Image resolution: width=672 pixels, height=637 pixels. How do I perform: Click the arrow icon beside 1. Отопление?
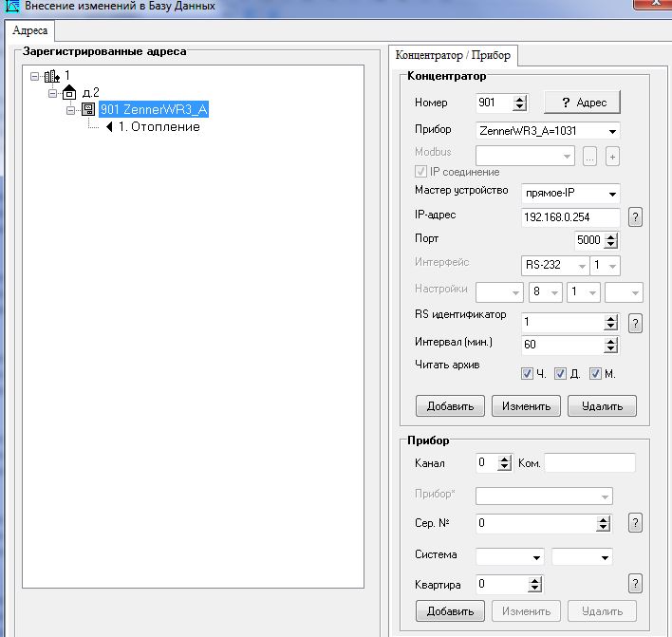109,126
